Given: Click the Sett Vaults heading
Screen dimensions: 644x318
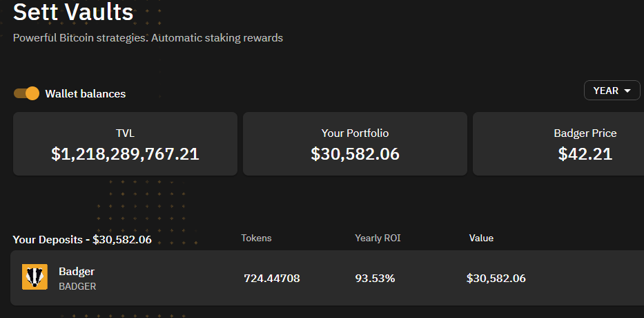Looking at the screenshot, I should click(73, 12).
